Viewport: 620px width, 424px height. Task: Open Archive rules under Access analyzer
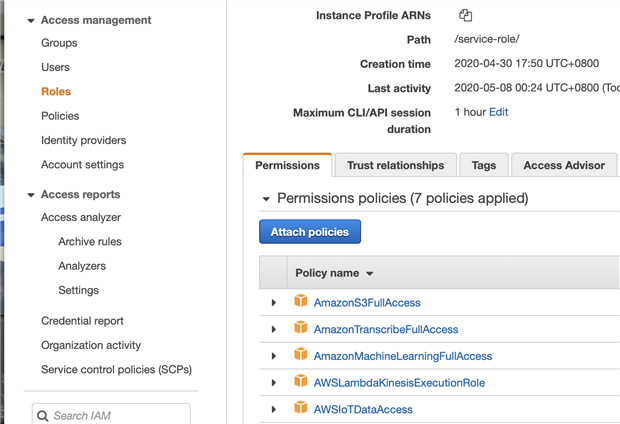pyautogui.click(x=90, y=242)
